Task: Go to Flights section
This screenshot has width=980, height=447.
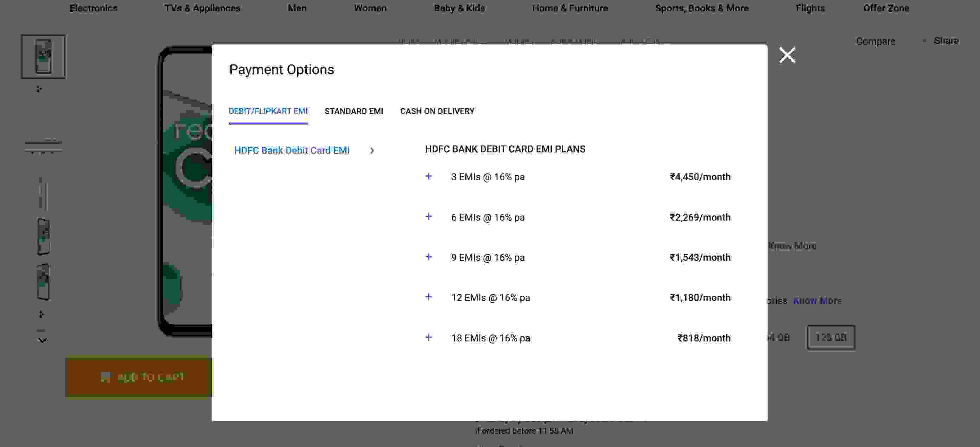Action: (810, 8)
